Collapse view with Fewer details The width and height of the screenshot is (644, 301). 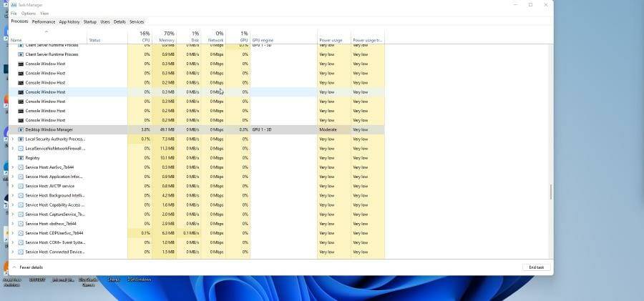click(x=28, y=267)
